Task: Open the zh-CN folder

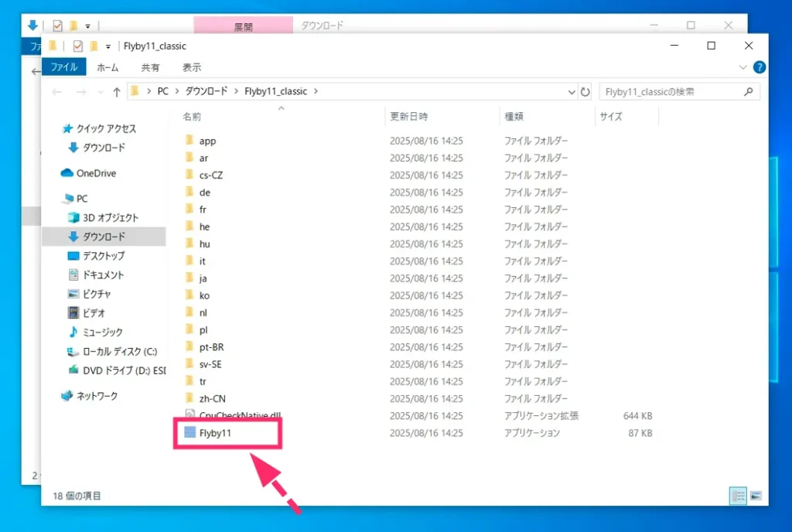Action: (x=212, y=398)
